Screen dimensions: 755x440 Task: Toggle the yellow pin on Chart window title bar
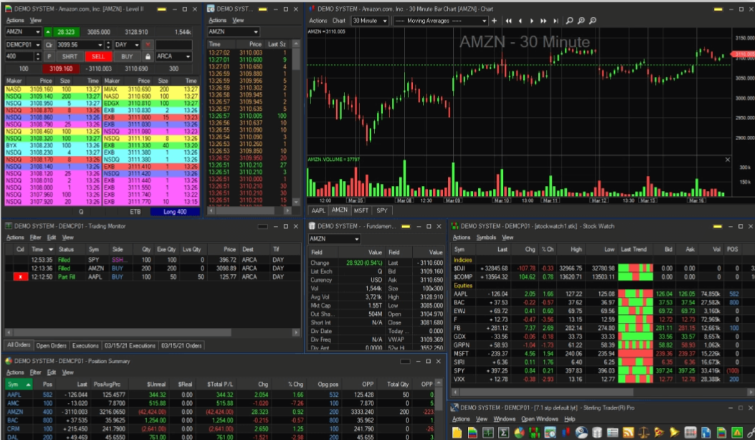click(x=718, y=9)
